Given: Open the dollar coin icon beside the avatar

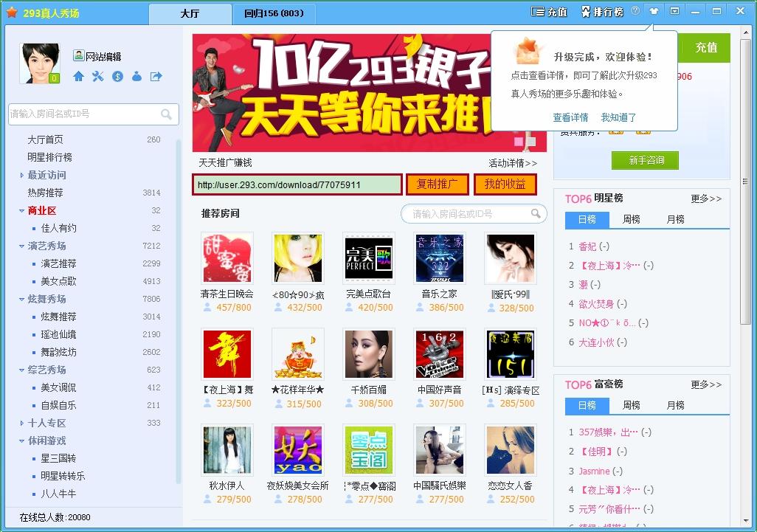Looking at the screenshot, I should click(117, 75).
